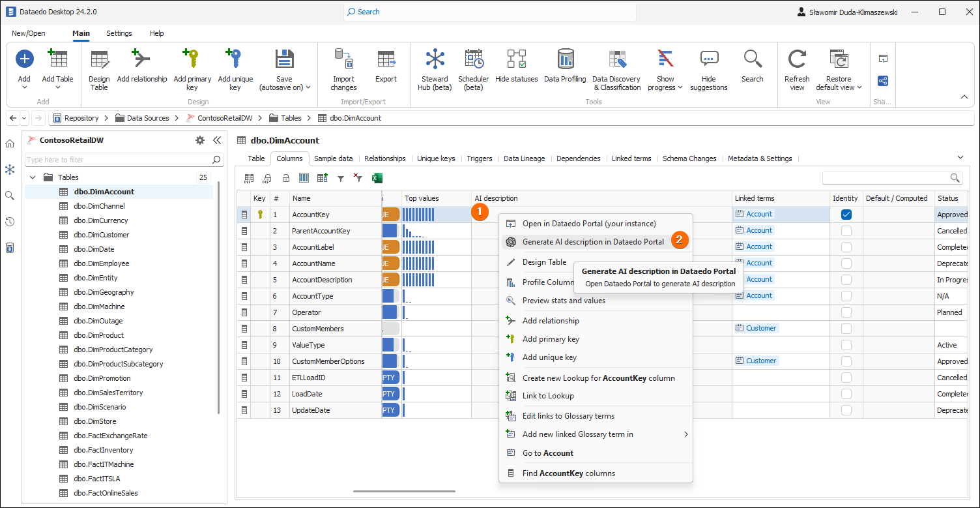Click the Excel export icon in the grid toolbar
The height and width of the screenshot is (508, 980).
pyautogui.click(x=377, y=178)
